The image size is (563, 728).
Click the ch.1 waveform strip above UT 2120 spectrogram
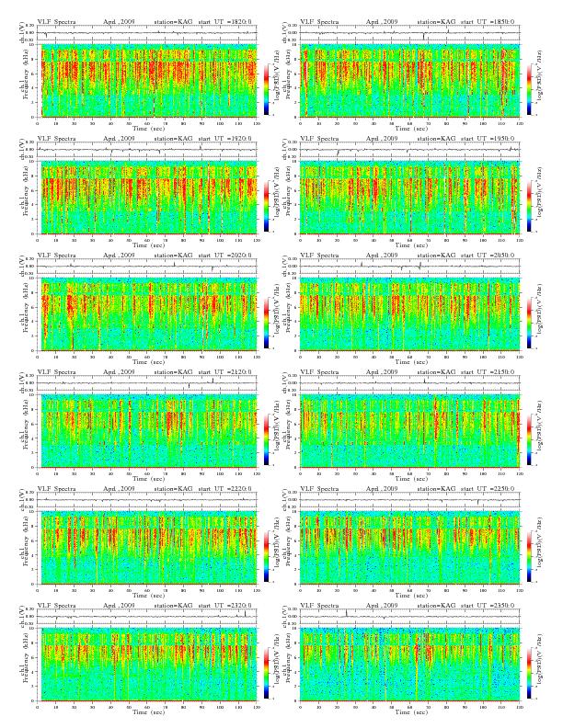pos(147,383)
